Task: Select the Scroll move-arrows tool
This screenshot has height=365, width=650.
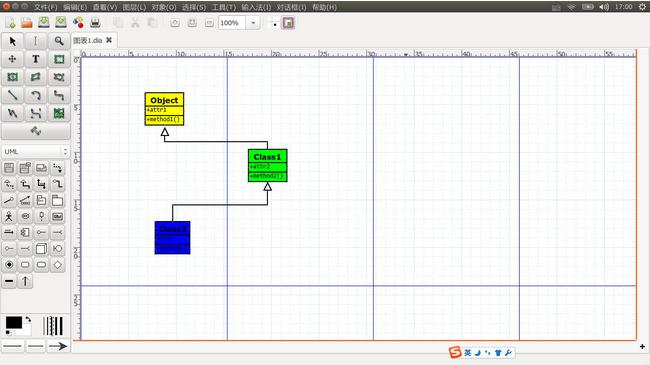Action: click(12, 59)
